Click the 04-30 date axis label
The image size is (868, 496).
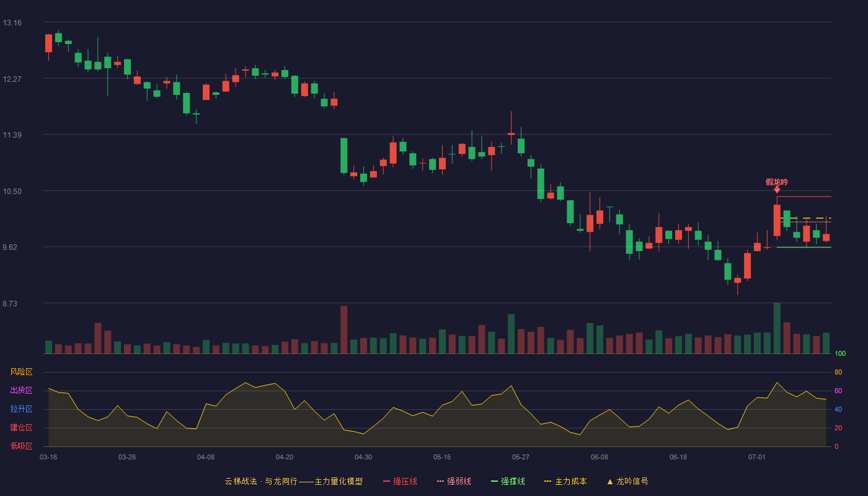[363, 457]
